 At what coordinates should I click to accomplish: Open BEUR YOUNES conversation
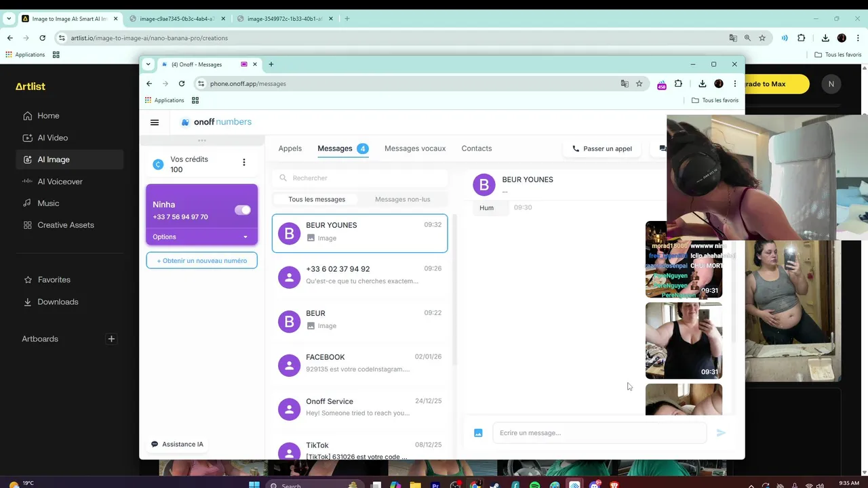359,232
